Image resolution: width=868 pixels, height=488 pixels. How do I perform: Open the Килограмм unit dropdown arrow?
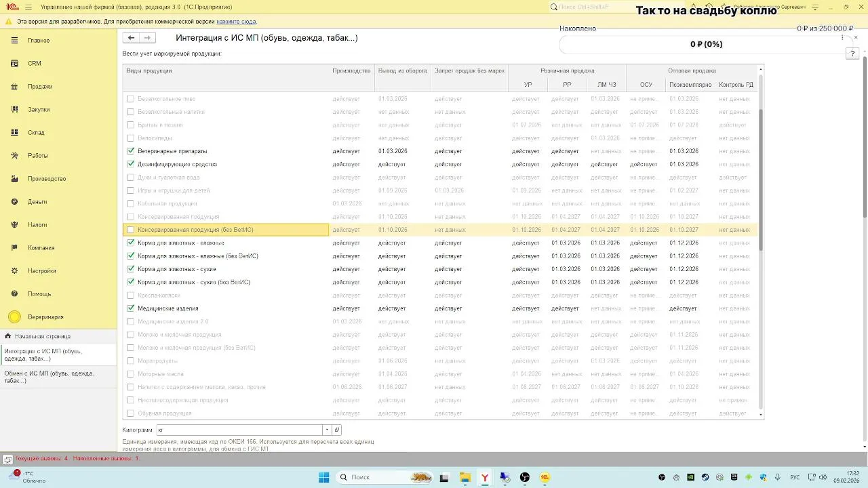327,430
